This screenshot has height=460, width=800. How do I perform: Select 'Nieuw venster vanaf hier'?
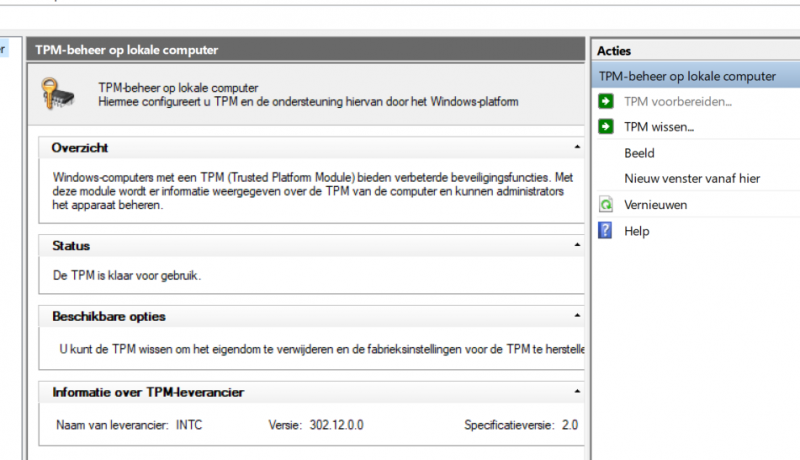(692, 179)
